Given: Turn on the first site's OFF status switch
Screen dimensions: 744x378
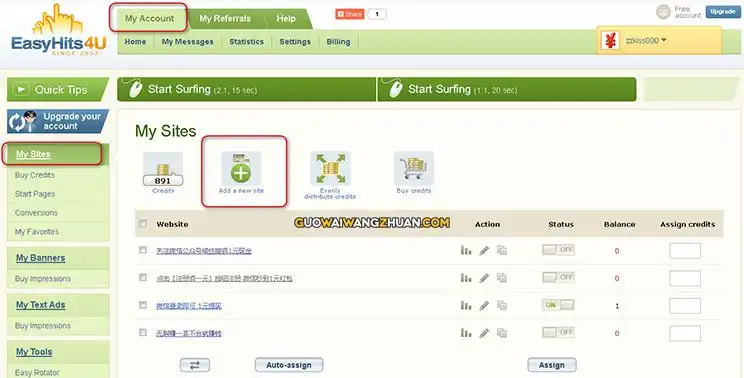Looking at the screenshot, I should point(558,249).
